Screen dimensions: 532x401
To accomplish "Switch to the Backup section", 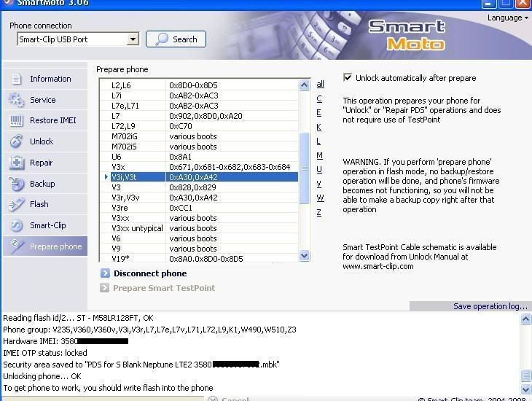I will point(45,184).
